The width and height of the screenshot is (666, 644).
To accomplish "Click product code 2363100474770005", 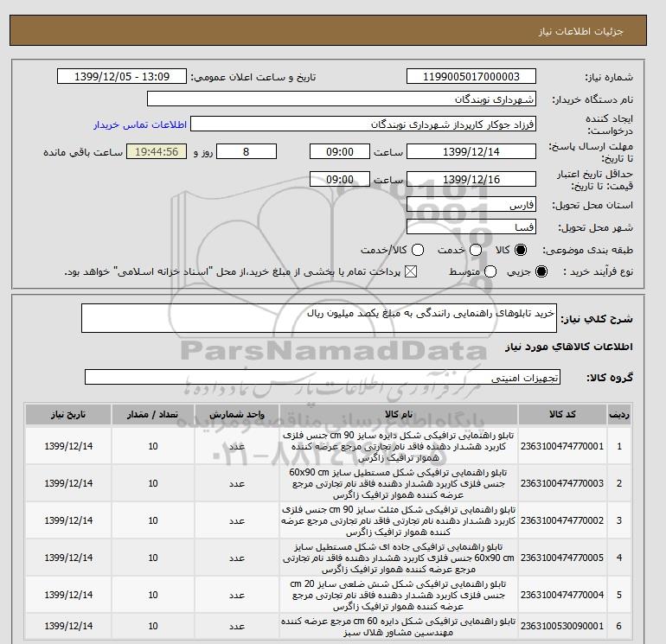I will (562, 558).
